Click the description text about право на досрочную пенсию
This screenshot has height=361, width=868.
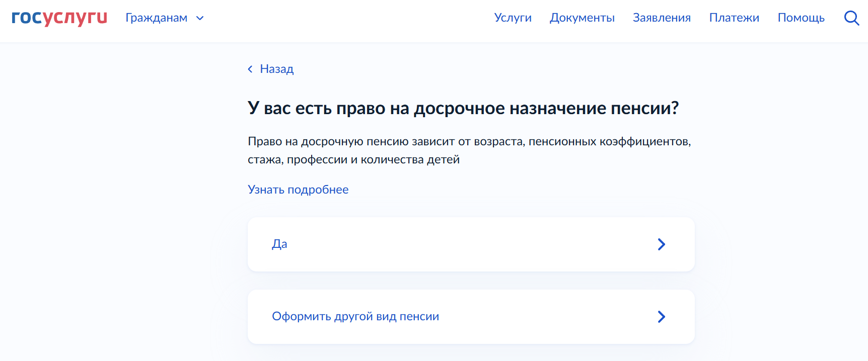(x=469, y=150)
